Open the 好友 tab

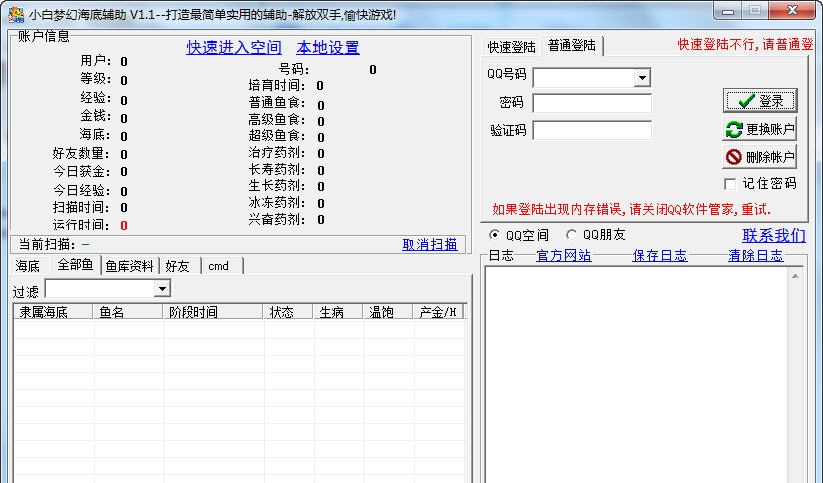pyautogui.click(x=177, y=266)
